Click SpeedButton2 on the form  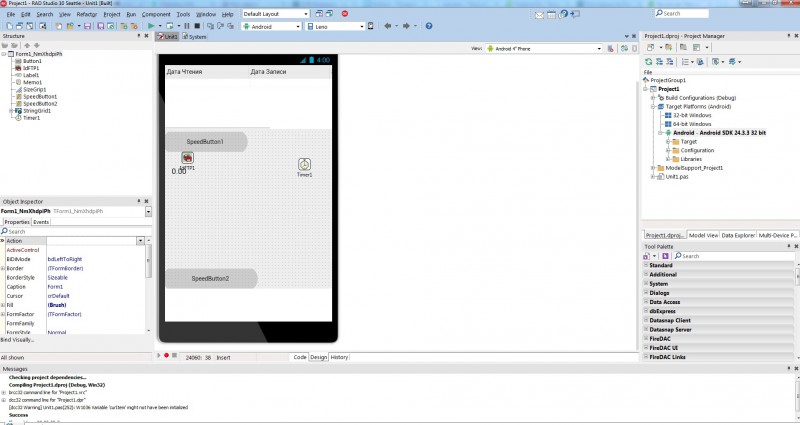point(211,279)
